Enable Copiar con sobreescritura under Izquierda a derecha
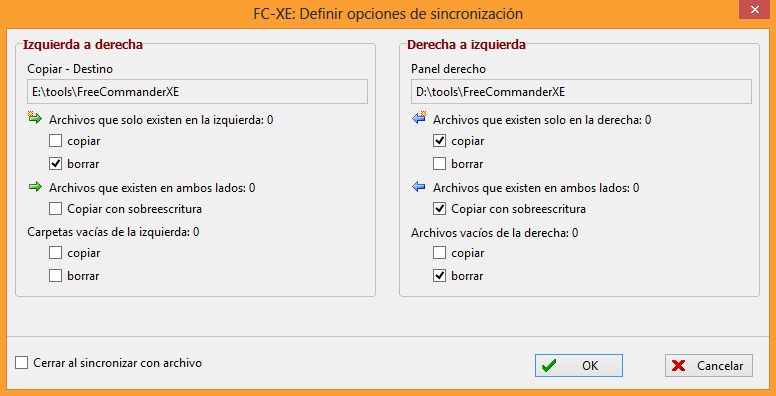776x396 pixels. tap(55, 209)
